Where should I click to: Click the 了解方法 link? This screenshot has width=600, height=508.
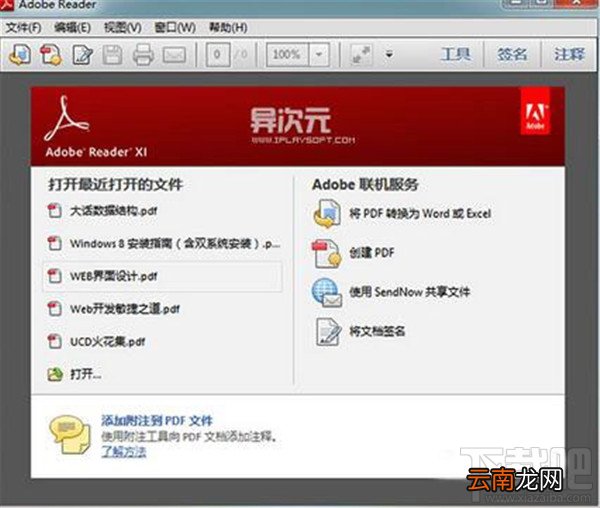124,452
